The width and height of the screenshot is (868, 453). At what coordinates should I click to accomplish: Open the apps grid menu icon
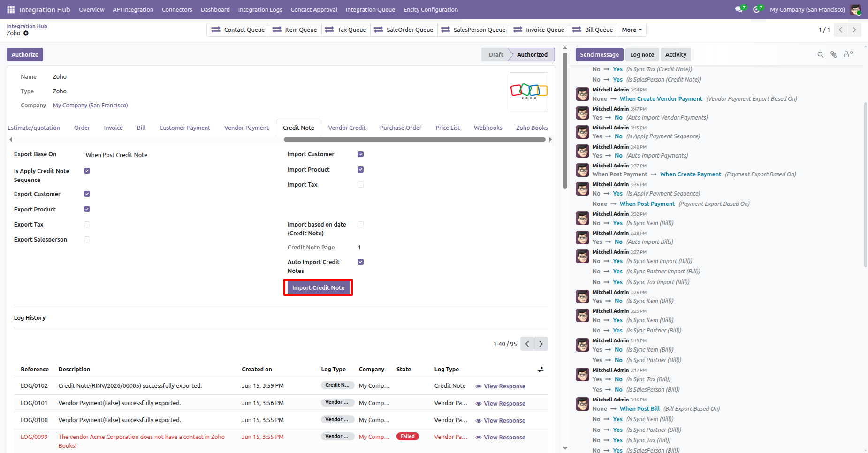click(x=11, y=9)
